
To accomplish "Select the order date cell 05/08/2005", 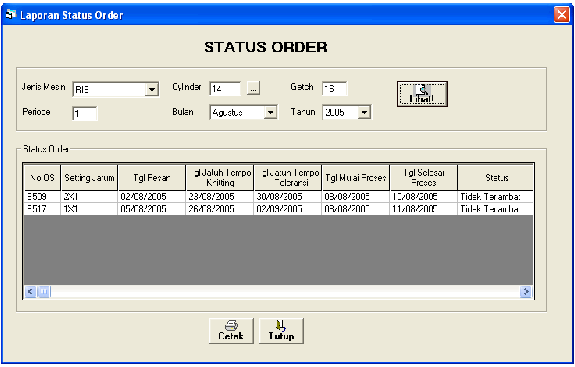I will [151, 209].
